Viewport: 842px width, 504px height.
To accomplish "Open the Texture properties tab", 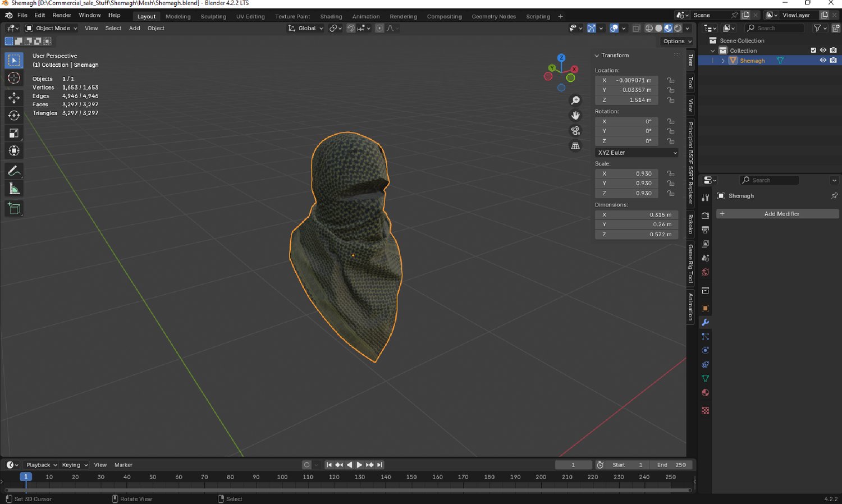I will [x=706, y=411].
